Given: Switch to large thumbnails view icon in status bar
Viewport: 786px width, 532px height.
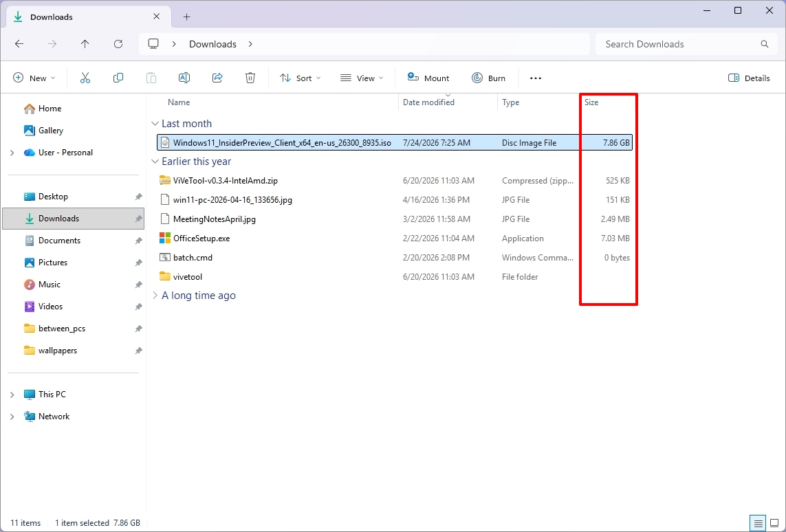Looking at the screenshot, I should [x=774, y=523].
